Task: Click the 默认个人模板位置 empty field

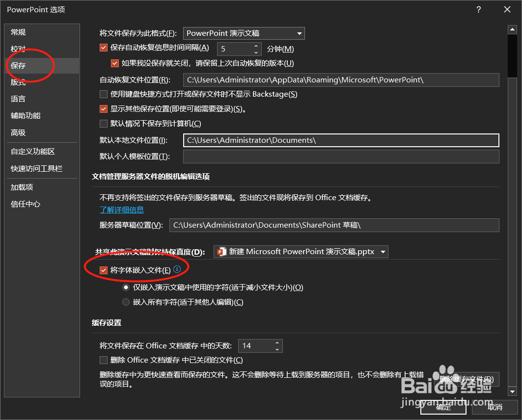Action: click(341, 157)
